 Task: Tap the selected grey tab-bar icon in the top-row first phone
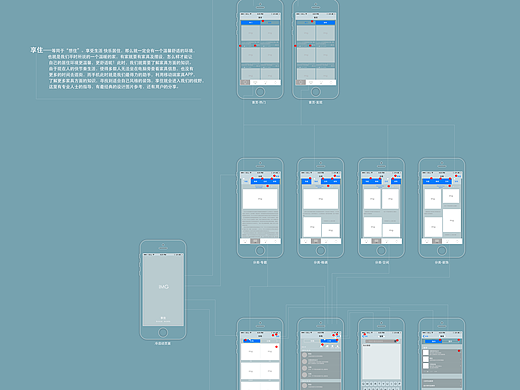(245, 82)
